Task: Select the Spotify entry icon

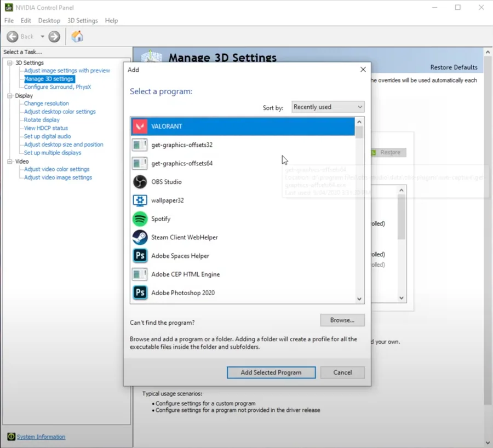Action: [140, 219]
